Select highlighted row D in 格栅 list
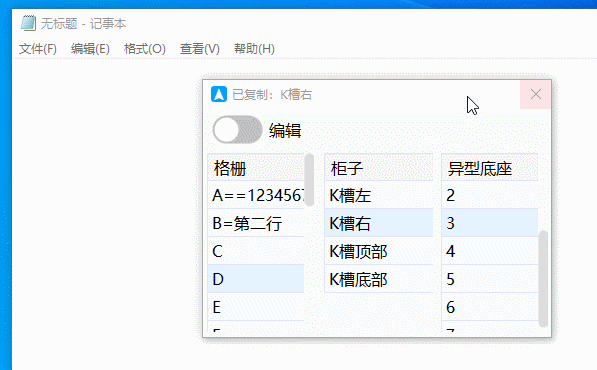 point(256,279)
